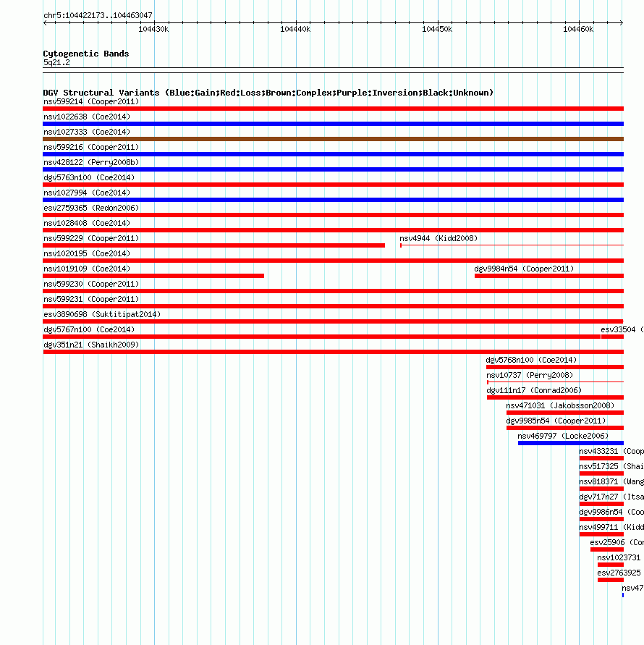Open variant label esv3890698 (Suktitipat2014)
This screenshot has height=645, width=644.
click(x=102, y=315)
